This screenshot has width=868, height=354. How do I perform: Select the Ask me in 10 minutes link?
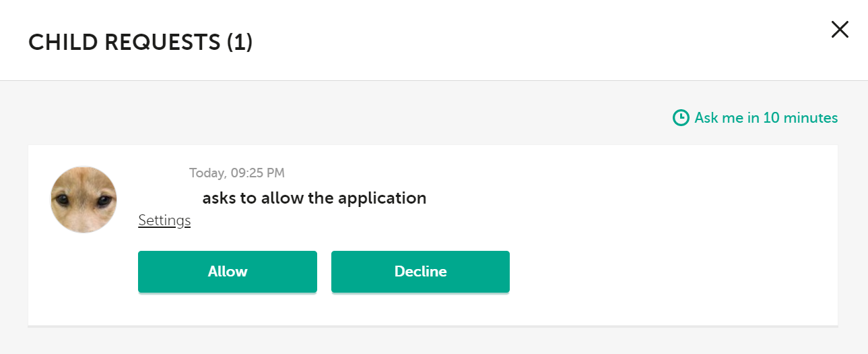[x=766, y=118]
